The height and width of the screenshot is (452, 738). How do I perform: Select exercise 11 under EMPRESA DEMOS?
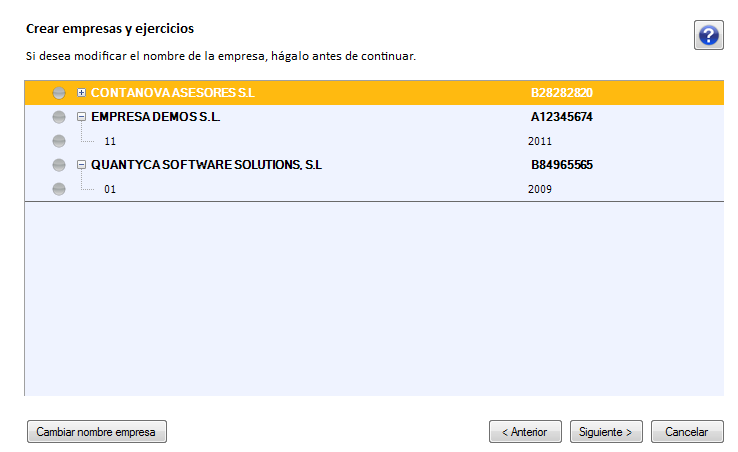point(110,141)
